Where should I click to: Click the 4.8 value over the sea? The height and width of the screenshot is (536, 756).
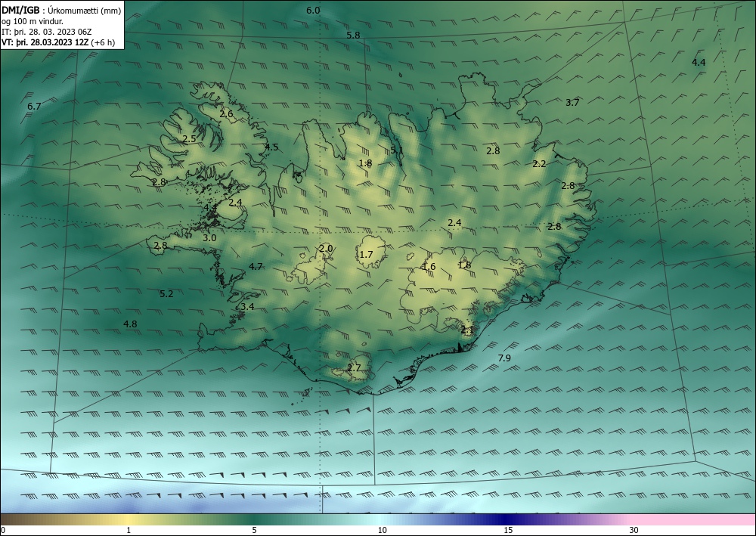pyautogui.click(x=130, y=324)
